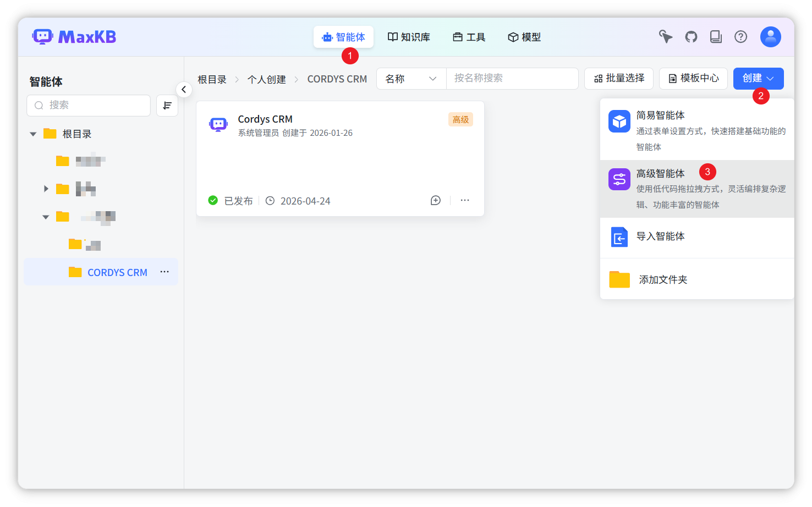Click the root directory folder icon
The image size is (812, 507).
coord(50,134)
